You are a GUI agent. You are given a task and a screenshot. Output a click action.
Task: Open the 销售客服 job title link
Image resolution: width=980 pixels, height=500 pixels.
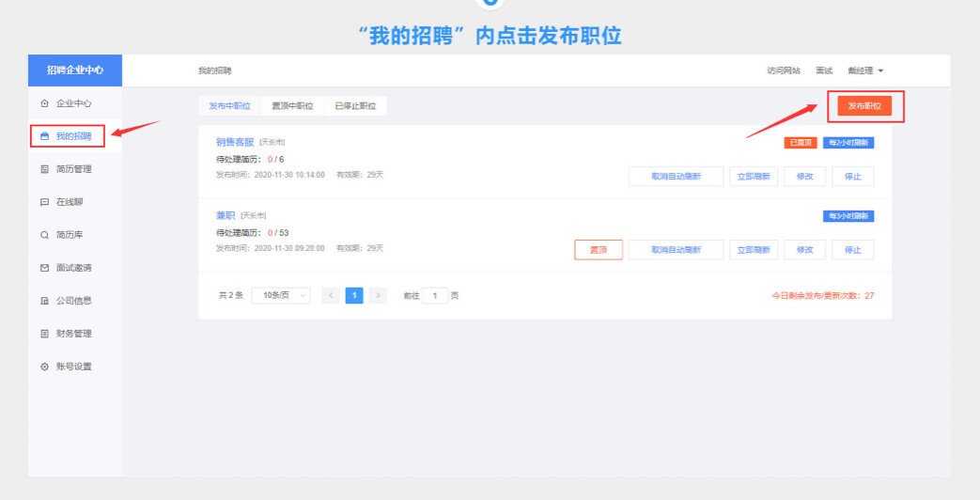(x=235, y=142)
